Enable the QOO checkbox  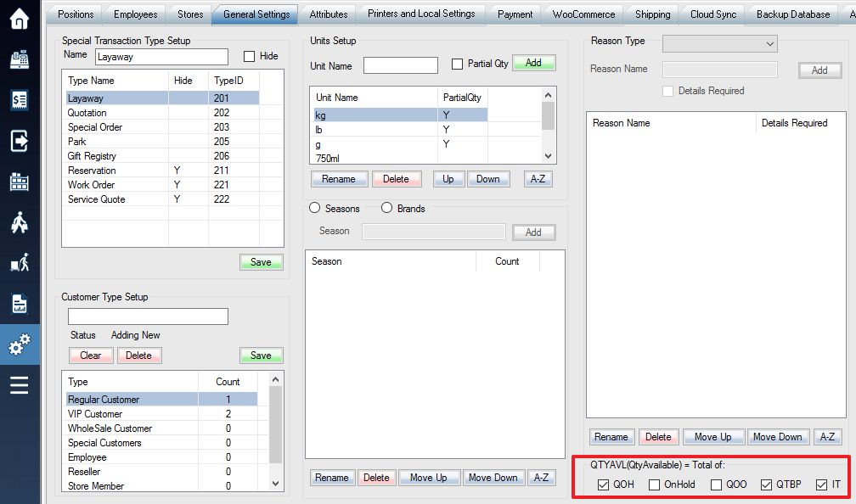pyautogui.click(x=716, y=484)
